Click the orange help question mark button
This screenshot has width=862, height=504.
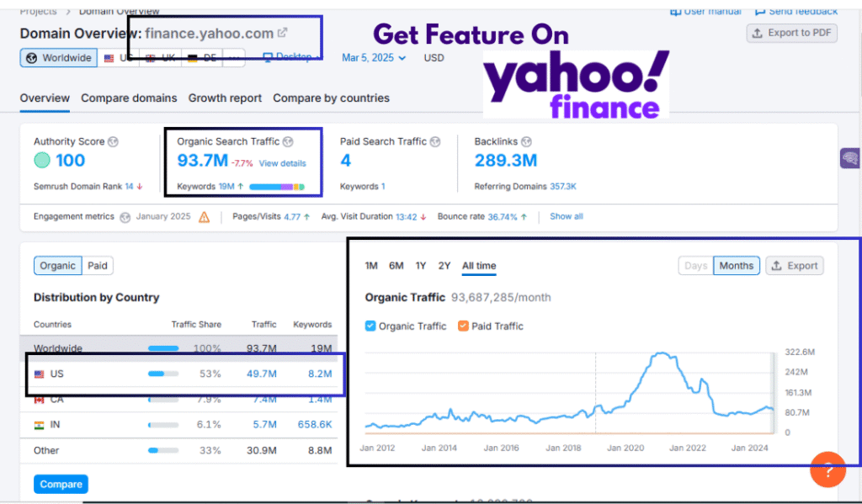827,469
